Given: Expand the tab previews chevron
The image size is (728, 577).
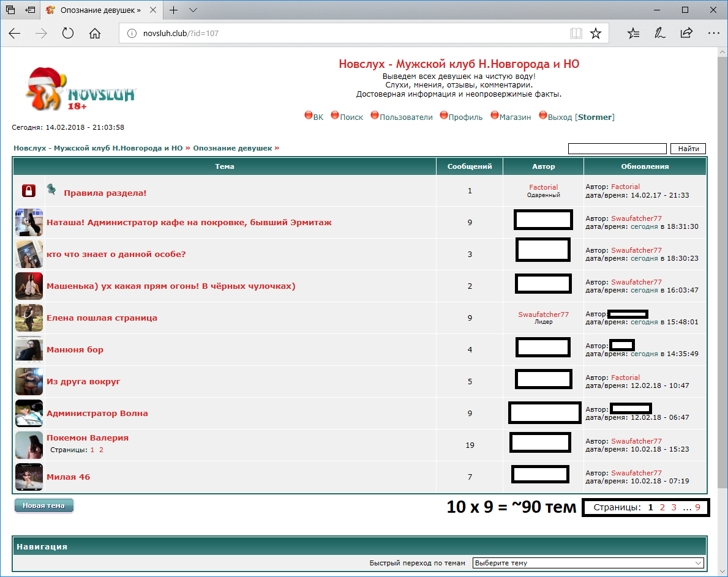Looking at the screenshot, I should (193, 10).
